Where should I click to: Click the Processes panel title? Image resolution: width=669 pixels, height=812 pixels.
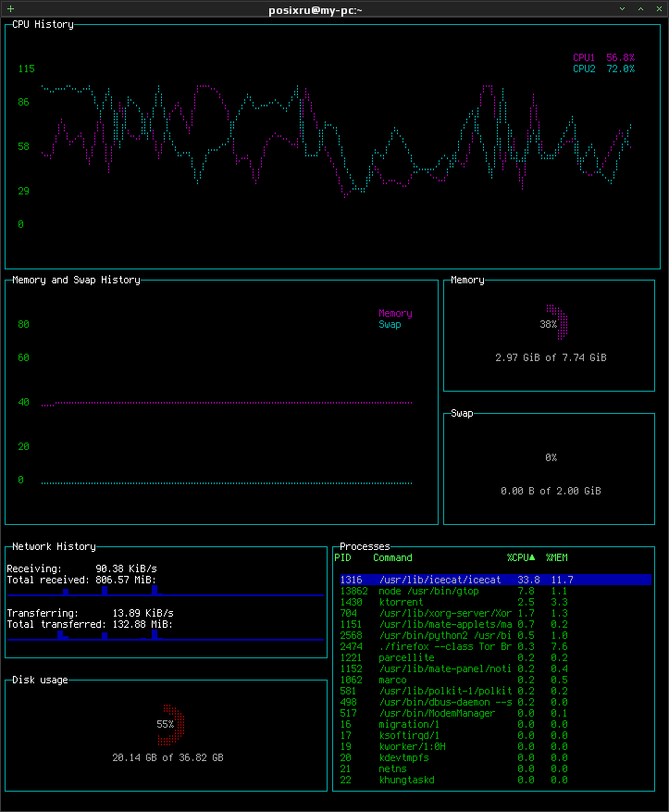pyautogui.click(x=365, y=547)
